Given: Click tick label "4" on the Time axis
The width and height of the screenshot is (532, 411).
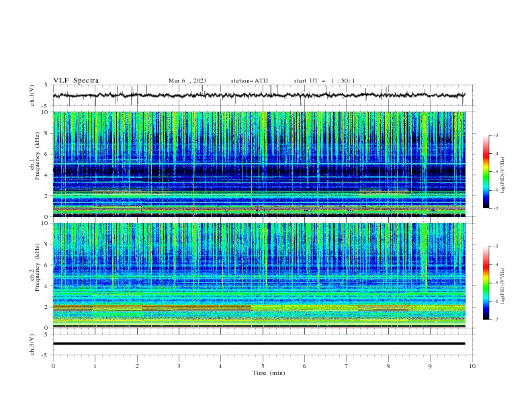Looking at the screenshot, I should tap(220, 366).
